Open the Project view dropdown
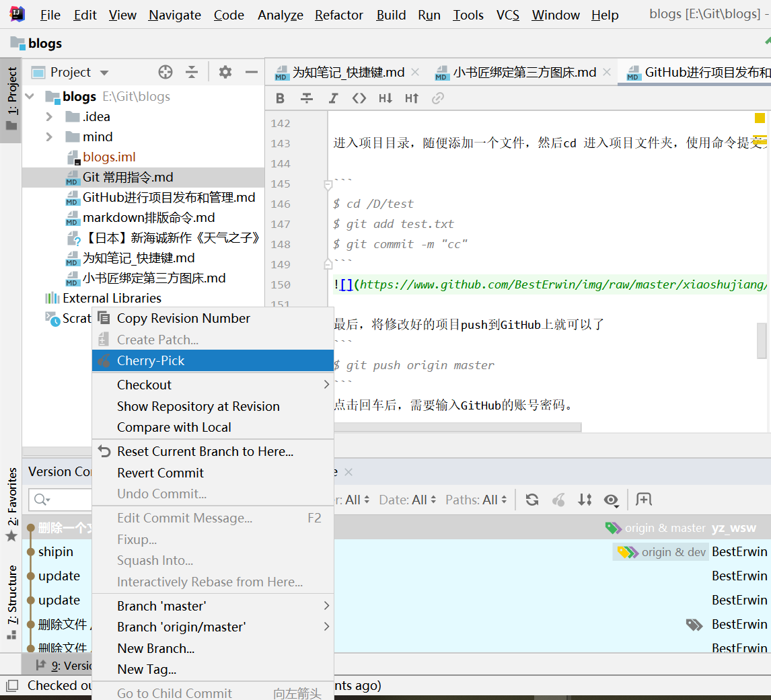The width and height of the screenshot is (771, 700). point(104,73)
